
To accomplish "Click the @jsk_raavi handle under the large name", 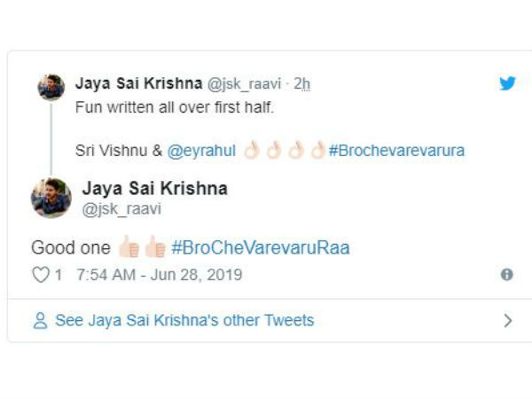I will [x=121, y=209].
